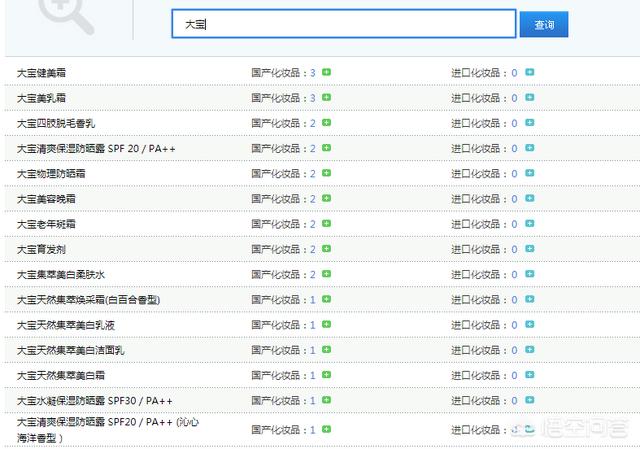Expand imported cosmetics for 大宝清爽保湿防晒露 SPF 20 / PA++

point(529,148)
